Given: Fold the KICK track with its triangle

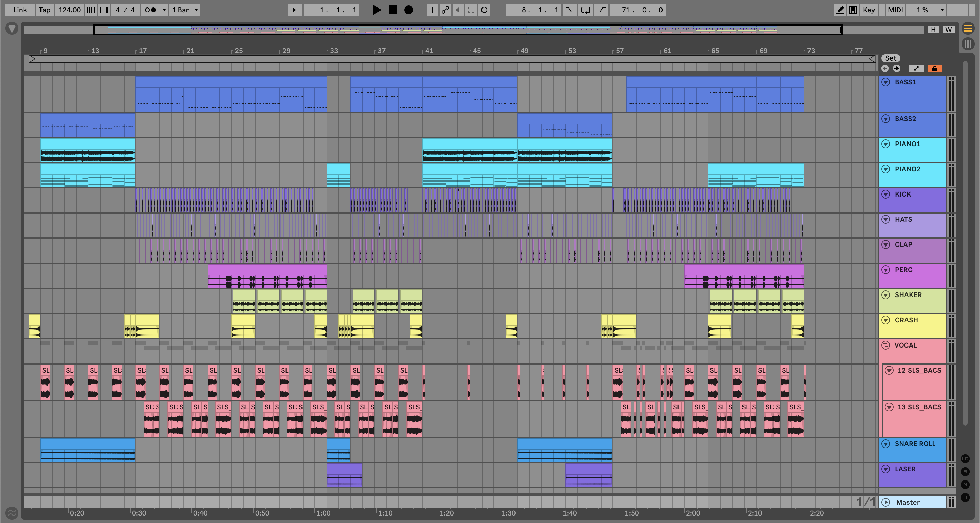Looking at the screenshot, I should click(x=886, y=194).
